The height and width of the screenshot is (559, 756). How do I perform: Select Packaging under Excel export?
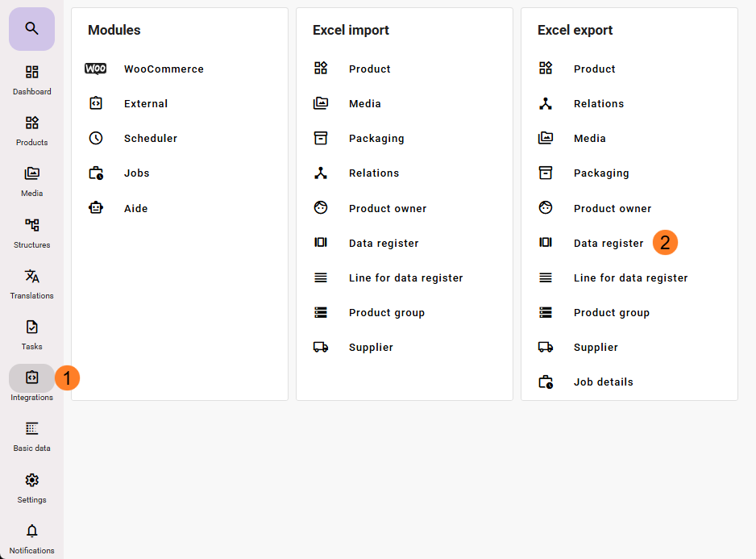click(x=600, y=173)
